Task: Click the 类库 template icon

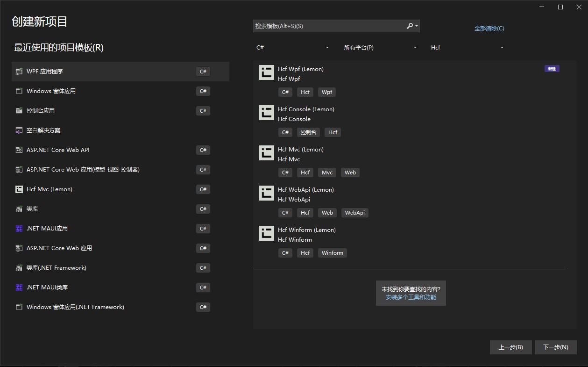Action: [19, 209]
